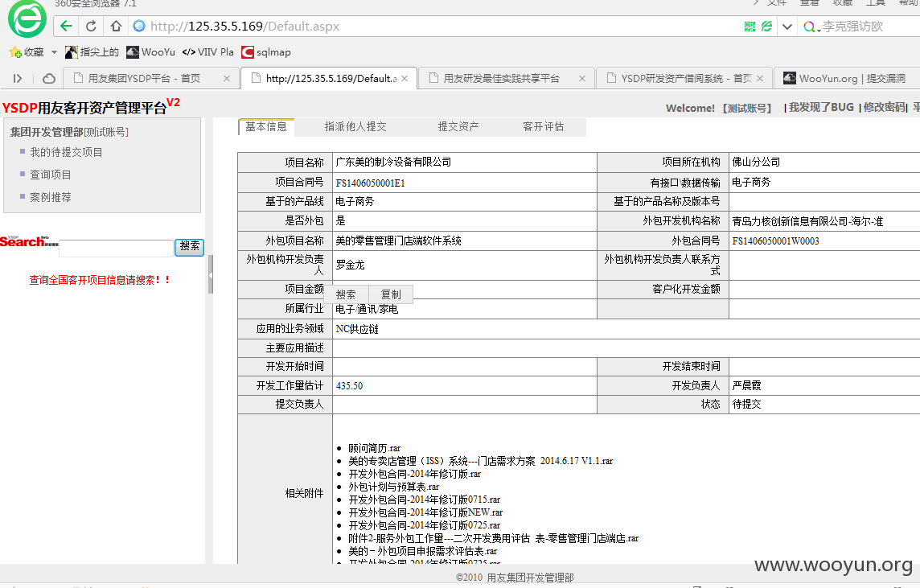
Task: Switch to 用友集团YSDP平台 tab
Action: [144, 78]
